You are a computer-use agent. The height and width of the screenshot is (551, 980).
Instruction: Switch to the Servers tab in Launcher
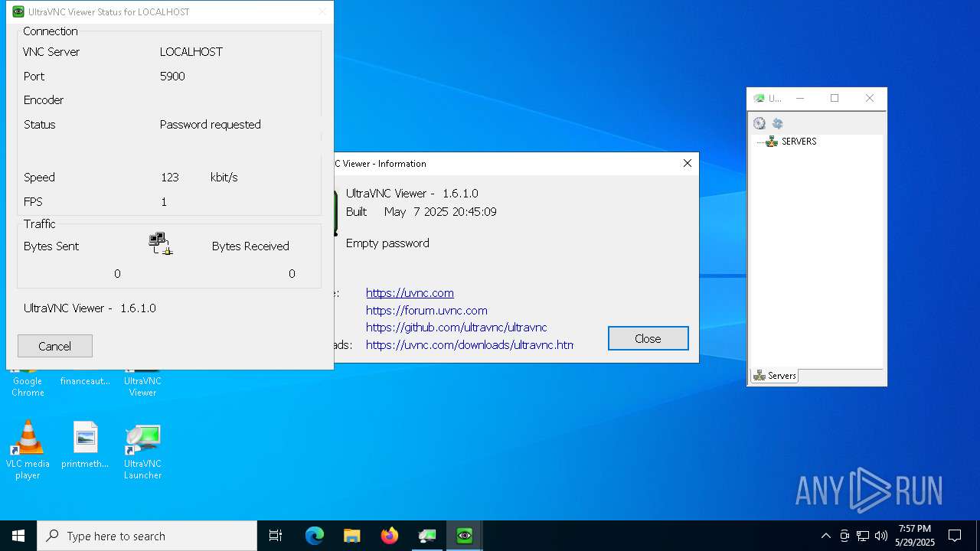[775, 376]
